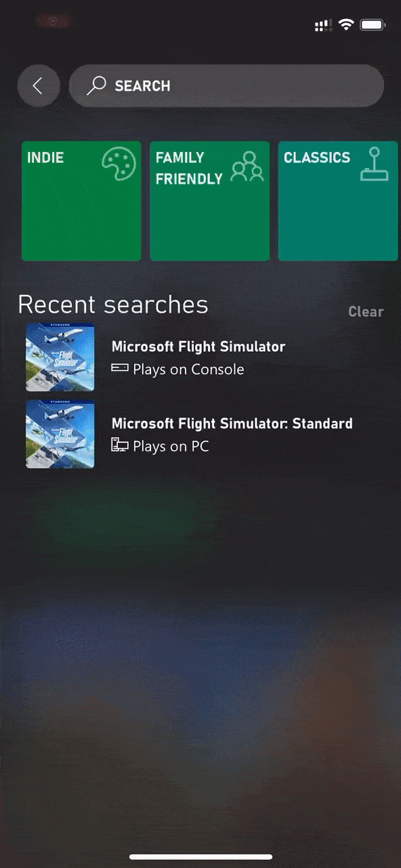Tap the magnifying glass search icon

point(97,85)
